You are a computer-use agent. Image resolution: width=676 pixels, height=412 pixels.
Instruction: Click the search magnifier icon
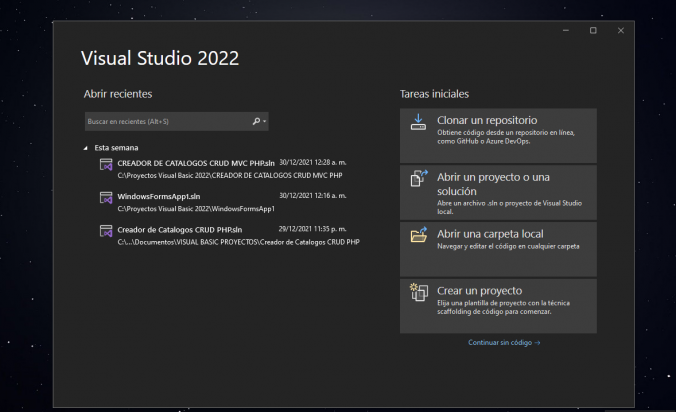tap(256, 121)
